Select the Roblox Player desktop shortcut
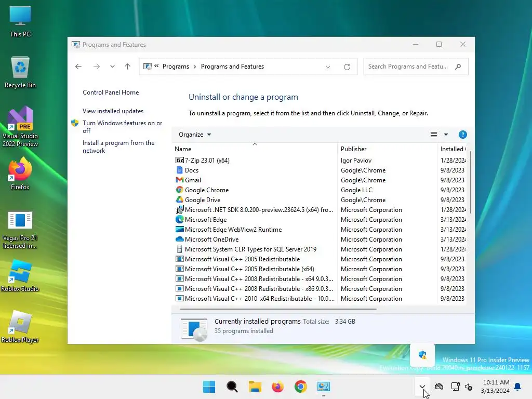This screenshot has width=532, height=399. [x=20, y=327]
